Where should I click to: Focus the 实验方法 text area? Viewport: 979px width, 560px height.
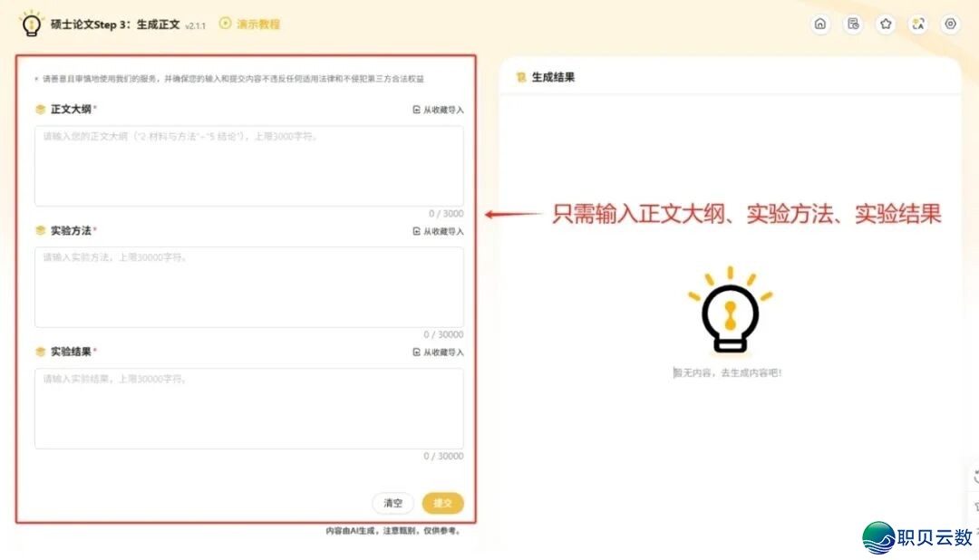click(249, 287)
